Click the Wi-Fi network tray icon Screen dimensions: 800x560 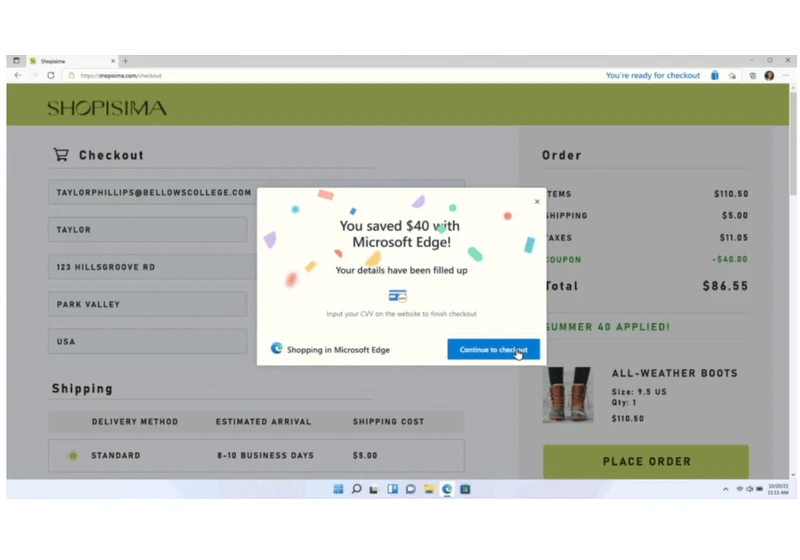[739, 489]
